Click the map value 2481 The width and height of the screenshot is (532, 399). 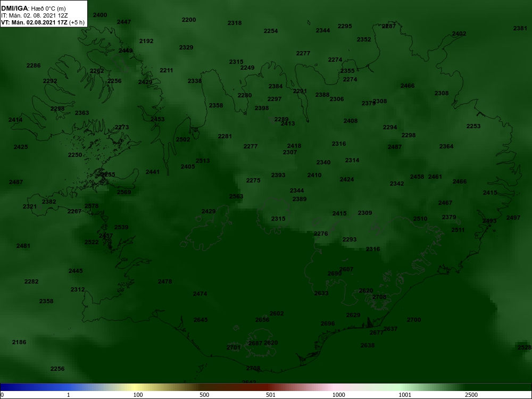click(x=23, y=246)
